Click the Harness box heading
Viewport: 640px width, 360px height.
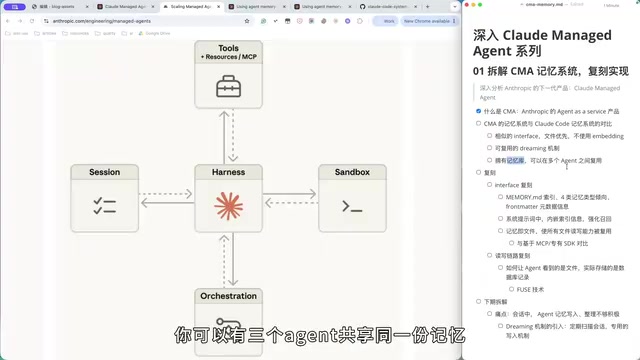[229, 172]
